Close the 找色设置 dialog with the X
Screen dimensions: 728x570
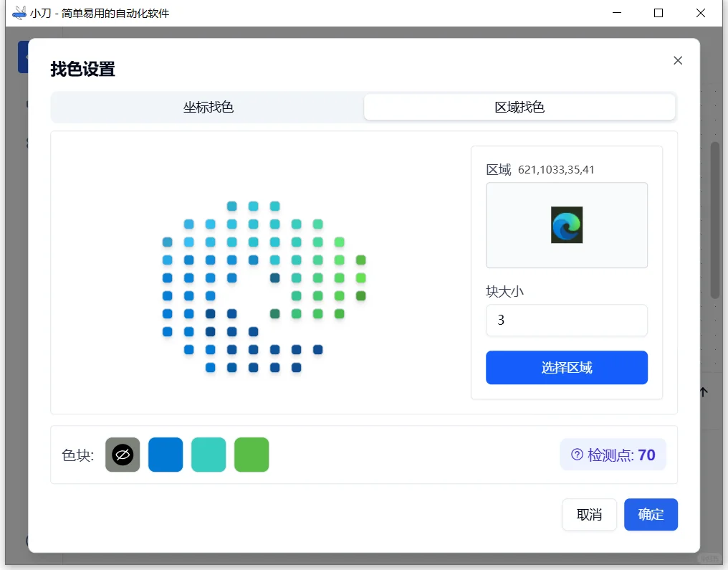[677, 60]
